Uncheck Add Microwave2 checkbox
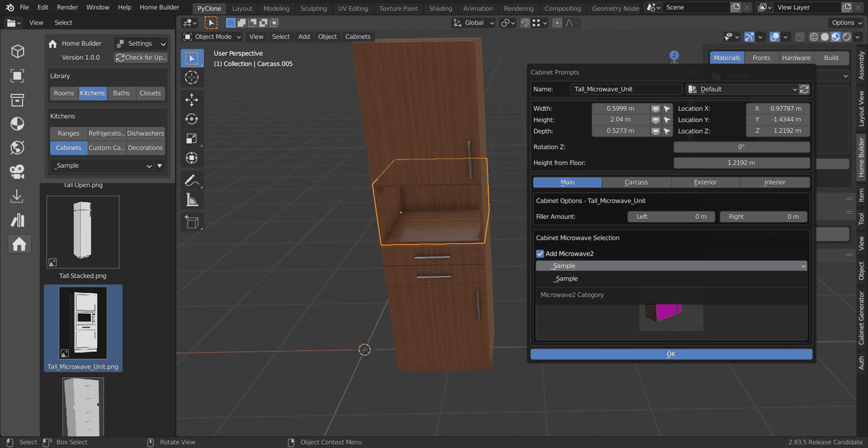Screen dimensions: 868x448 [540, 254]
